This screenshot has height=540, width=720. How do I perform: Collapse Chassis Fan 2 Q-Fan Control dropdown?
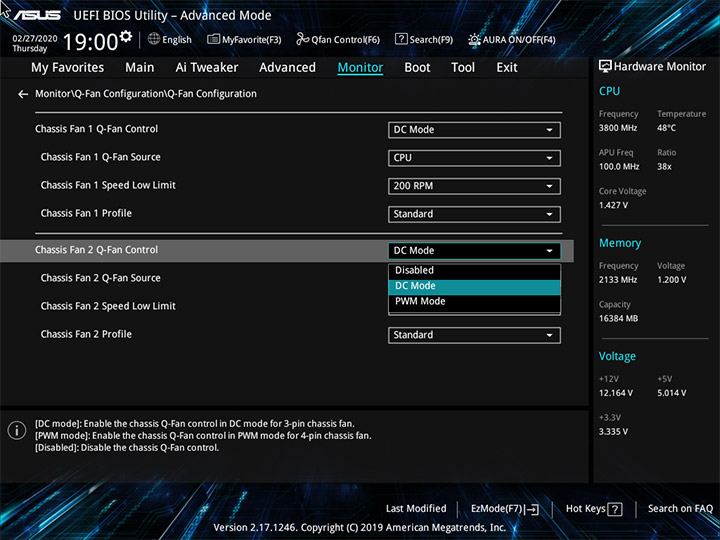point(474,251)
